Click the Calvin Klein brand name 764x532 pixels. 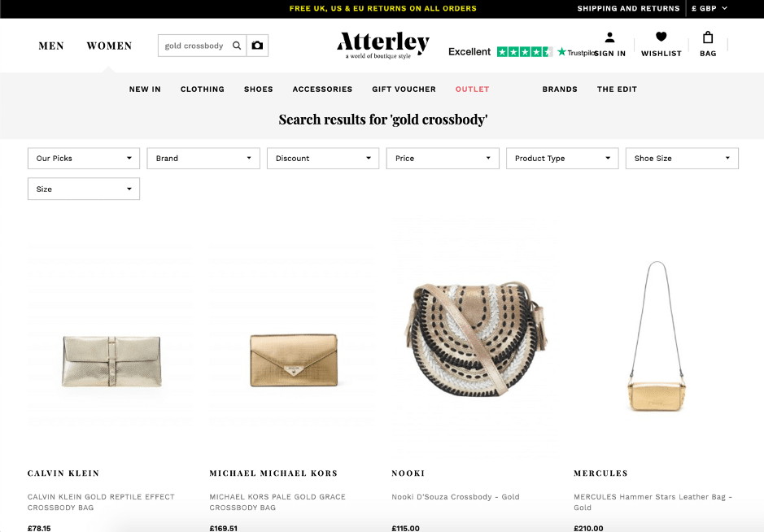(63, 473)
